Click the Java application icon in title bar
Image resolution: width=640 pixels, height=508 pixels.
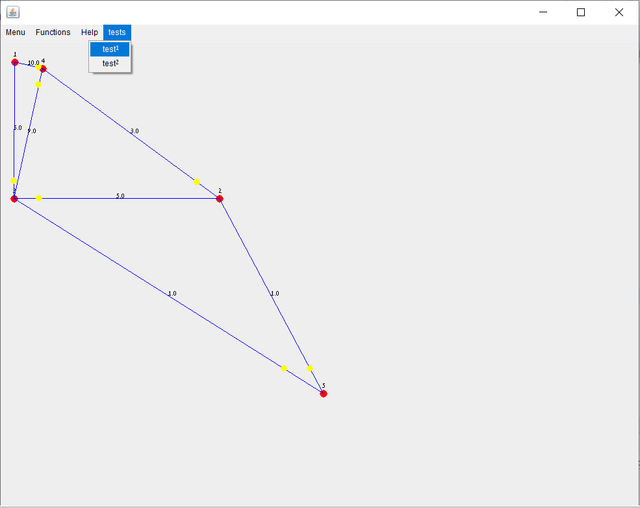point(13,12)
